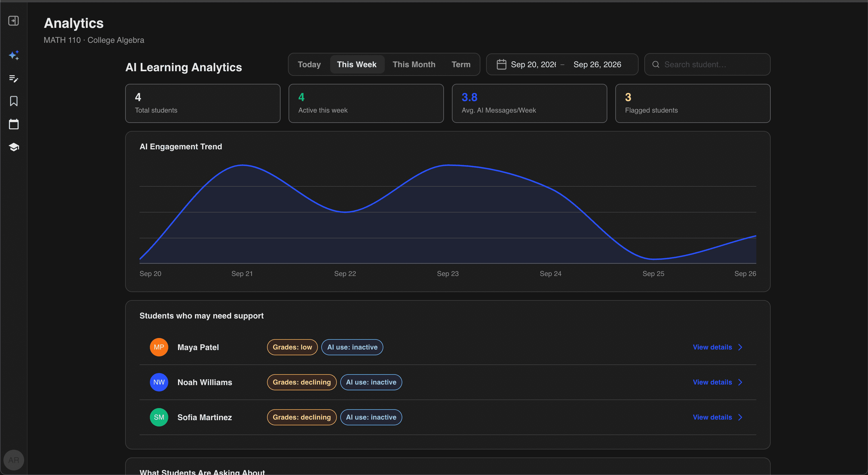Click Sofia Martinez's SM avatar
The height and width of the screenshot is (475, 868).
click(159, 417)
